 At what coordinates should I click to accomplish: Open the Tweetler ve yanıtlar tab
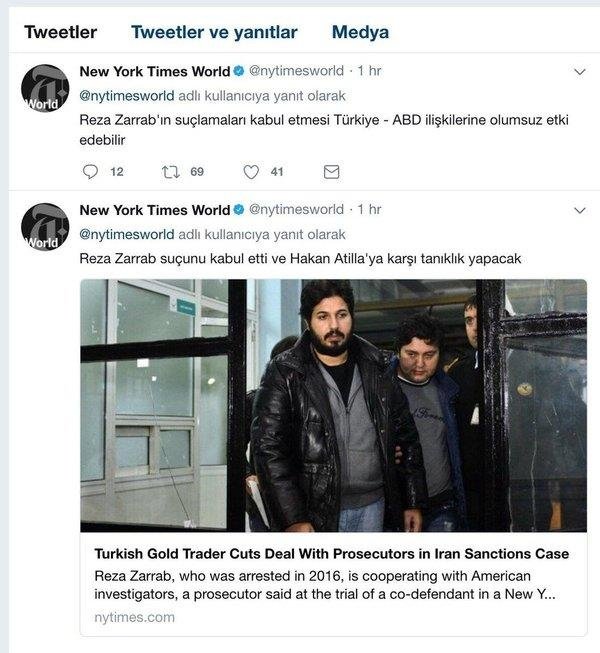point(214,32)
